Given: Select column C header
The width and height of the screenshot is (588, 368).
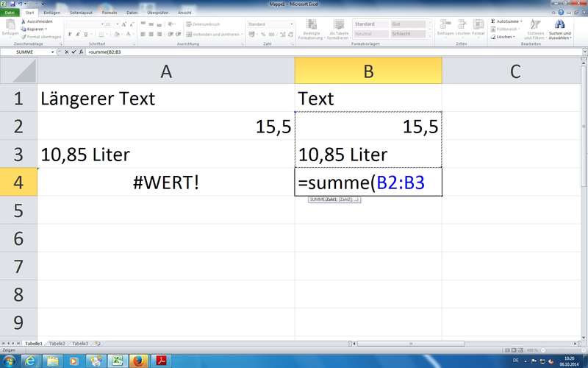Looking at the screenshot, I should (515, 71).
